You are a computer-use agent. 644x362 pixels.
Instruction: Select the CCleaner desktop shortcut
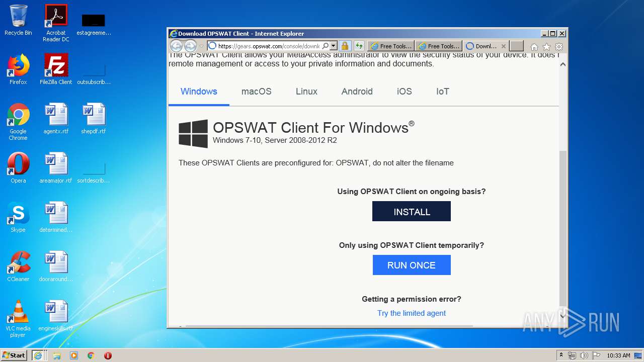pos(18,266)
